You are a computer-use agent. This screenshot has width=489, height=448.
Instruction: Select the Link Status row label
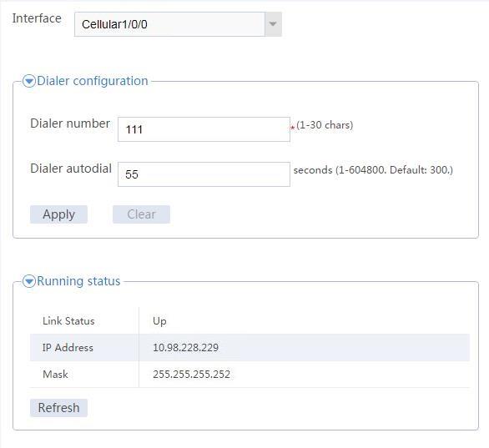[68, 321]
